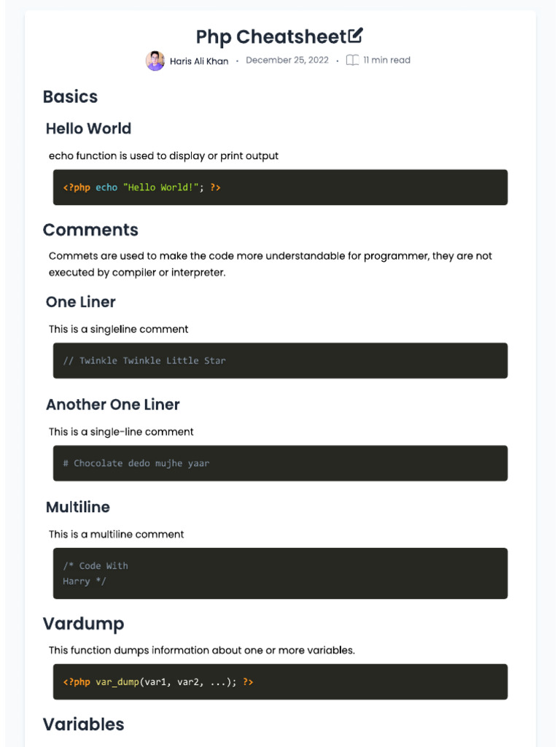Click the Twinkle Twinkle Little Star code block
Image resolution: width=560 pixels, height=747 pixels.
click(x=280, y=360)
